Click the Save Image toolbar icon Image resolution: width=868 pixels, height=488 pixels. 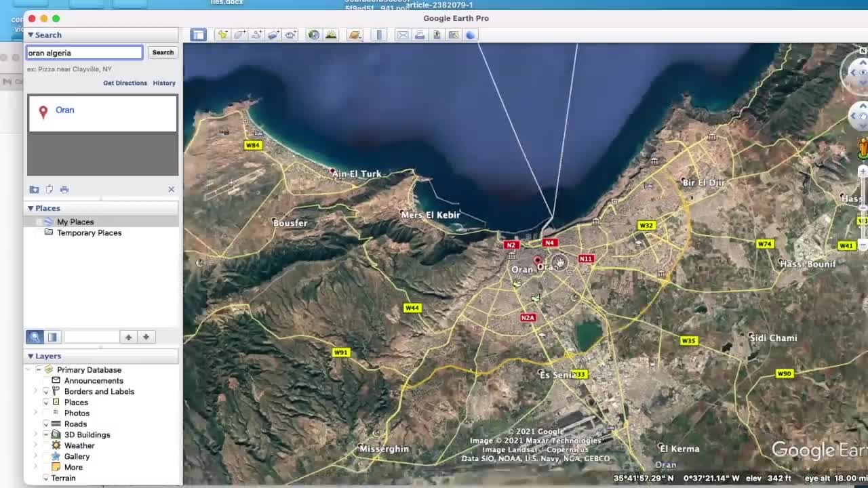437,35
